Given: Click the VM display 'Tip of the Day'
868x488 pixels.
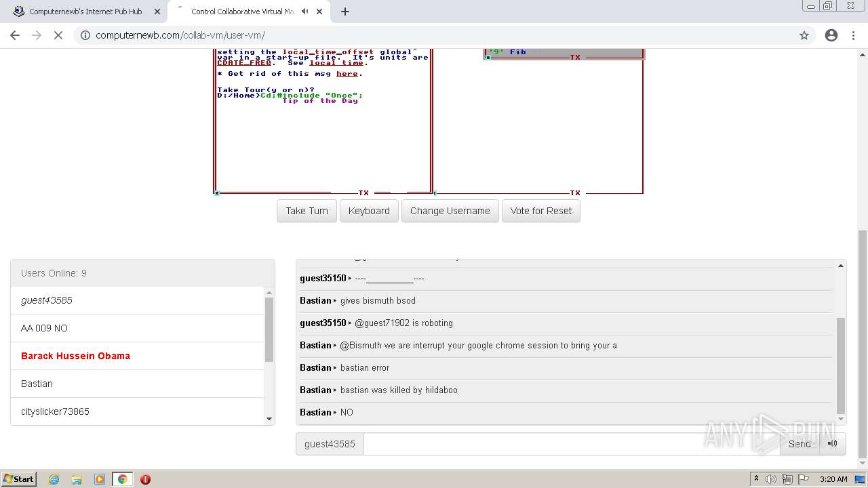Looking at the screenshot, I should (x=320, y=101).
